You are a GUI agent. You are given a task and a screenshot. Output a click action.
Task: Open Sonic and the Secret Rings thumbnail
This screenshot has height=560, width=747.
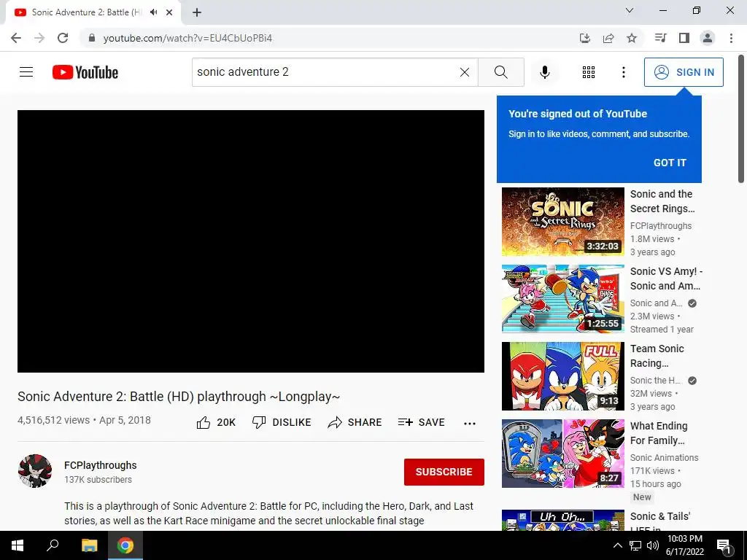pyautogui.click(x=562, y=222)
